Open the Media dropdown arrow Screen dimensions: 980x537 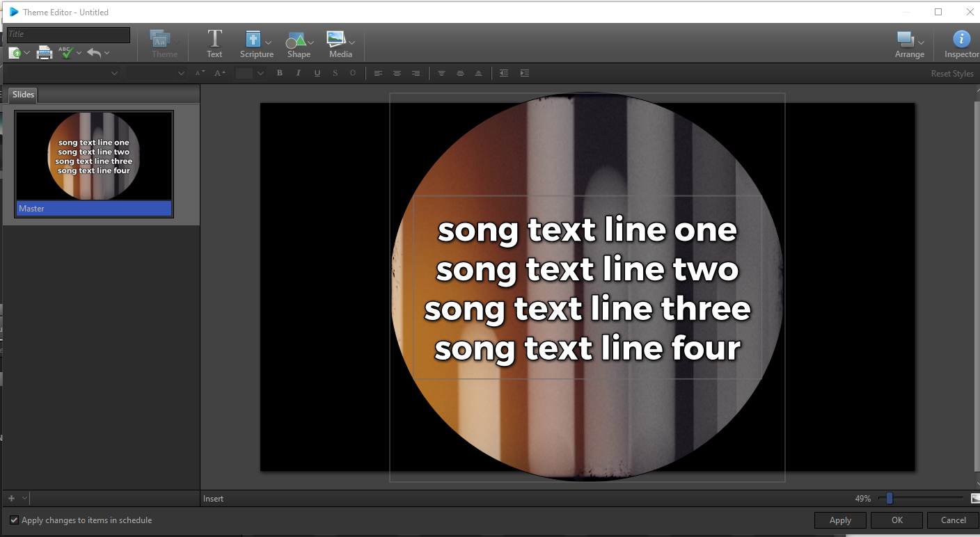tap(353, 43)
